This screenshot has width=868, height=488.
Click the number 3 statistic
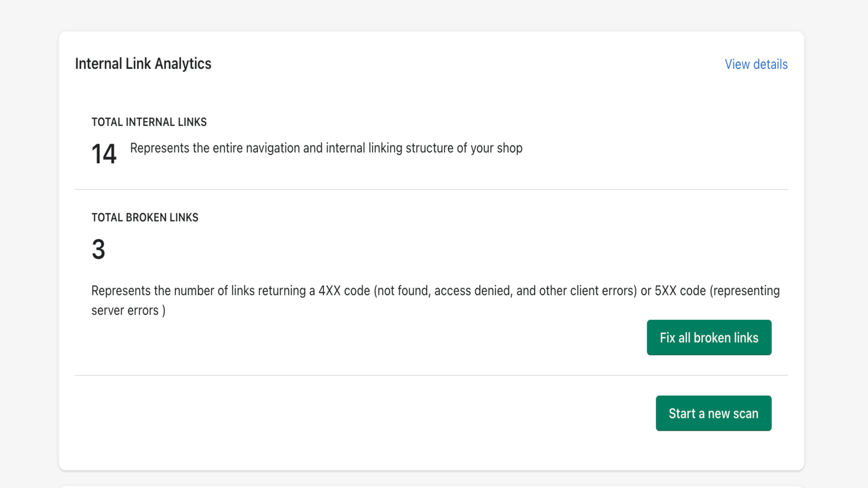(98, 249)
